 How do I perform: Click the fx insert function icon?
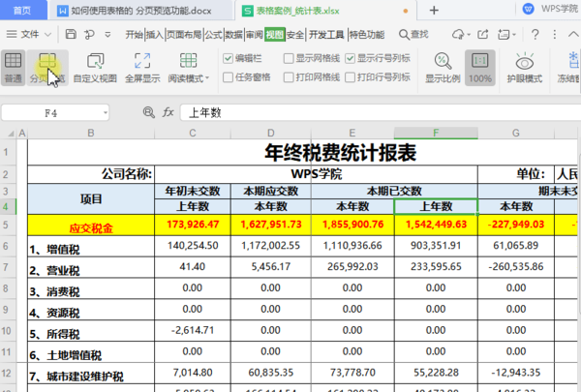point(168,112)
